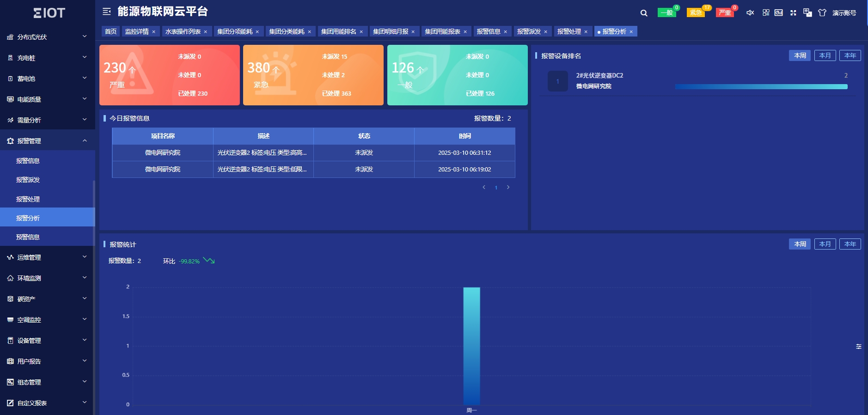Click the search magnifier icon
The image size is (868, 415).
coord(644,13)
